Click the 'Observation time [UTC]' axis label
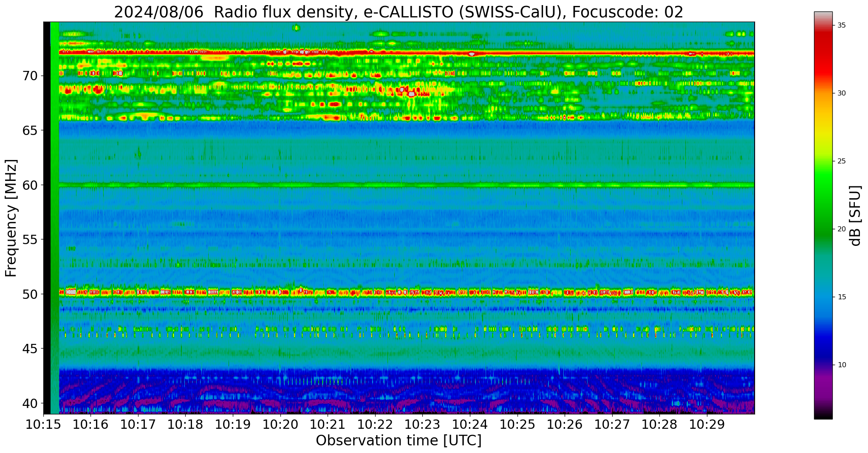This screenshot has height=453, width=868. pyautogui.click(x=399, y=441)
